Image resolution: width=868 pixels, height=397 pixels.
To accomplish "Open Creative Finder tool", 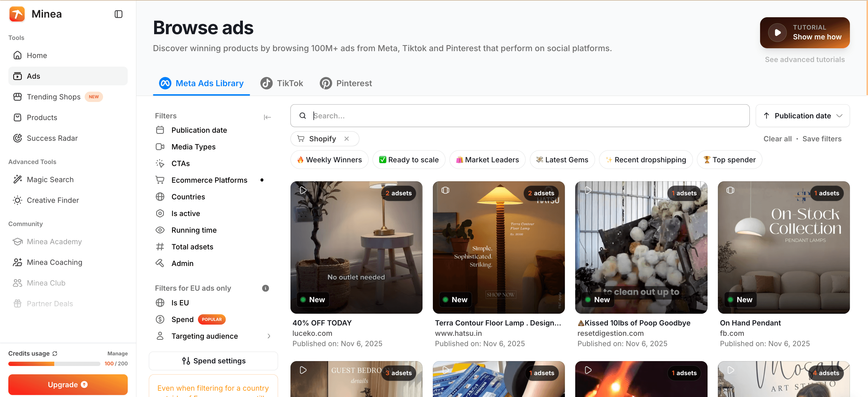I will click(x=53, y=200).
